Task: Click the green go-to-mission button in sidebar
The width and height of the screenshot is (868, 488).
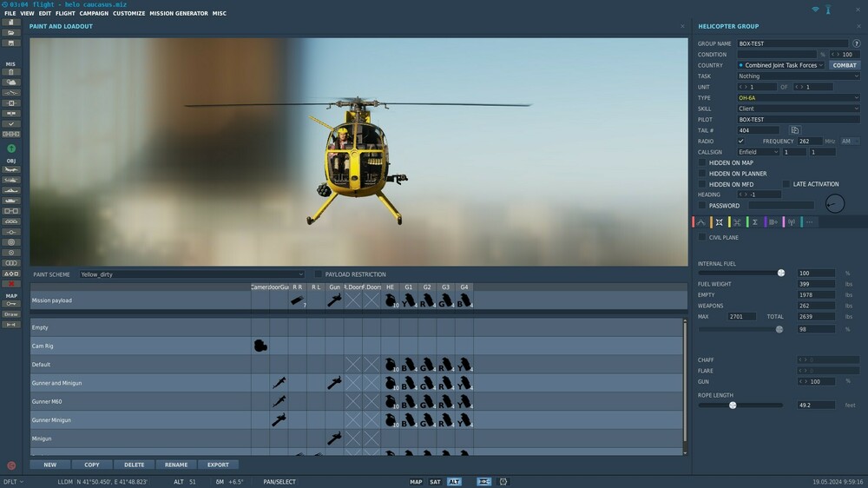Action: [x=11, y=148]
